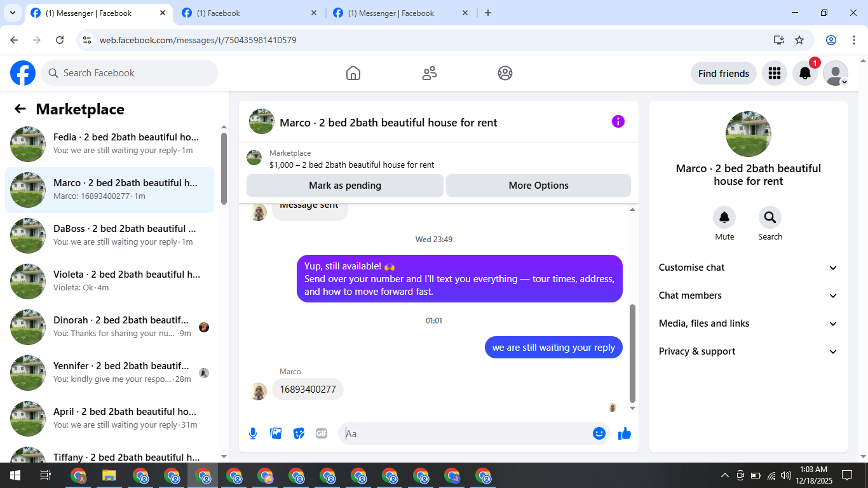Image resolution: width=868 pixels, height=488 pixels.
Task: Open a new browser tab
Action: click(x=488, y=13)
